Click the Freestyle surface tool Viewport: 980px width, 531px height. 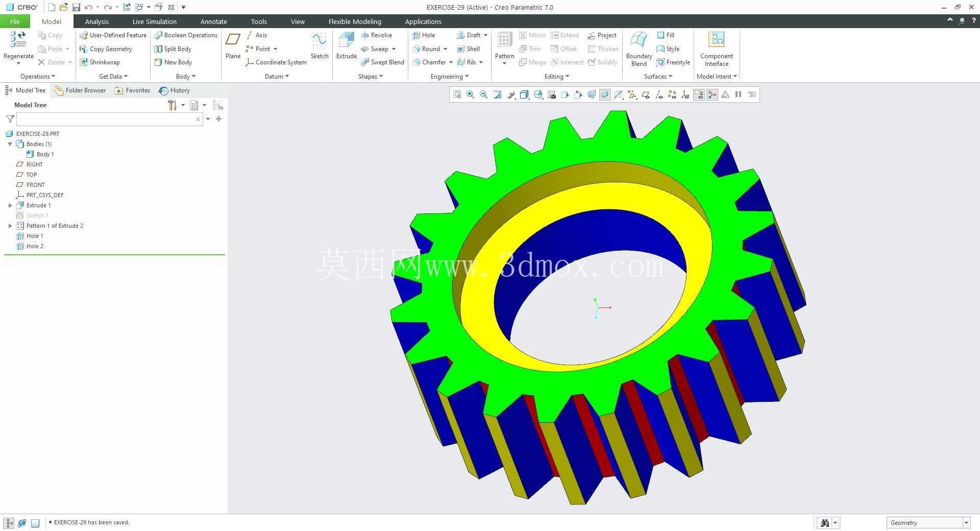tap(673, 62)
